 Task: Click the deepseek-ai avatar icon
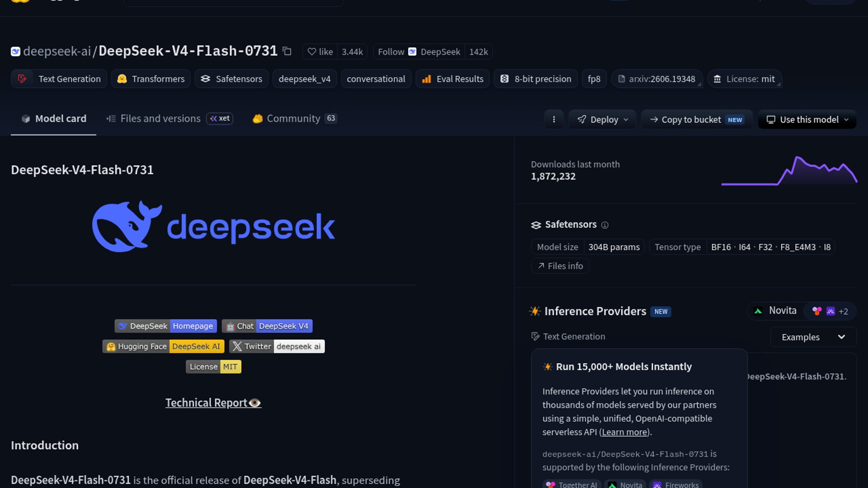[15, 52]
